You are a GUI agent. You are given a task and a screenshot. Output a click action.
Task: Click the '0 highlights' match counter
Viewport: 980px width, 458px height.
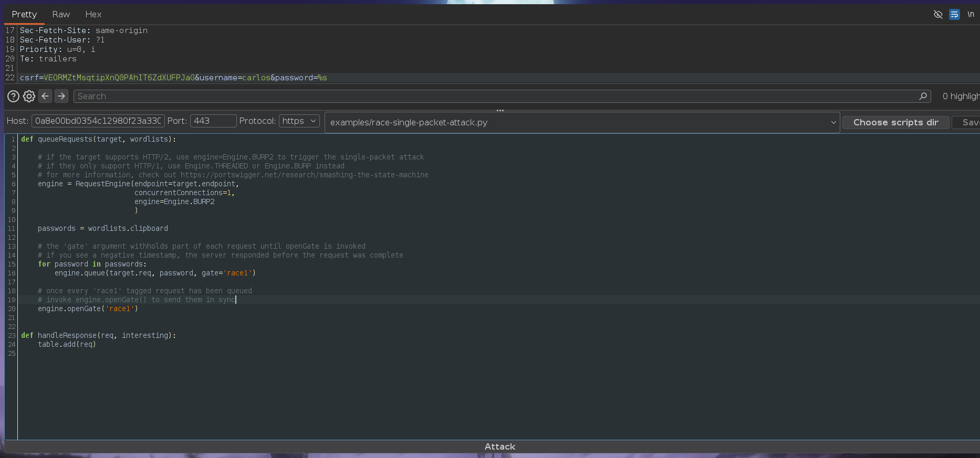point(961,96)
